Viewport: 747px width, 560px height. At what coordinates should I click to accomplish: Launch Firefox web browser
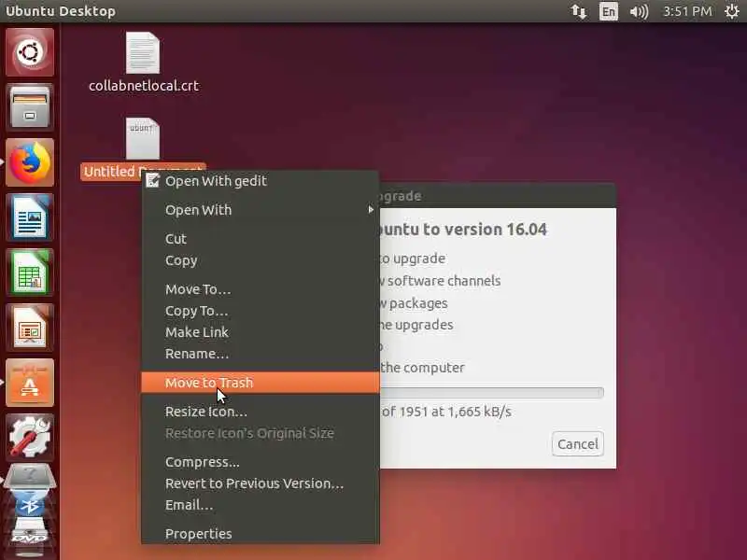[x=30, y=162]
